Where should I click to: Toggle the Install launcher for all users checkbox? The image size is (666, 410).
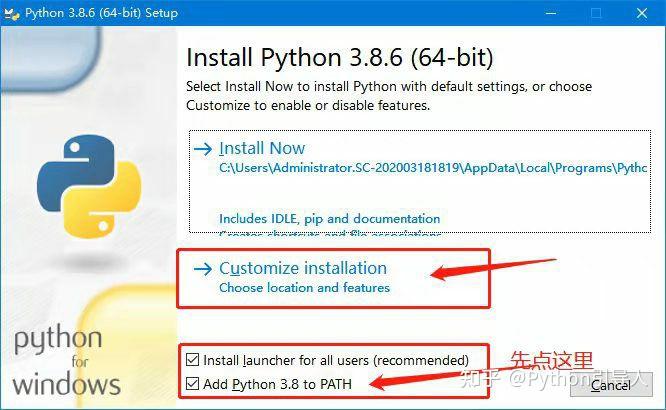[x=193, y=360]
